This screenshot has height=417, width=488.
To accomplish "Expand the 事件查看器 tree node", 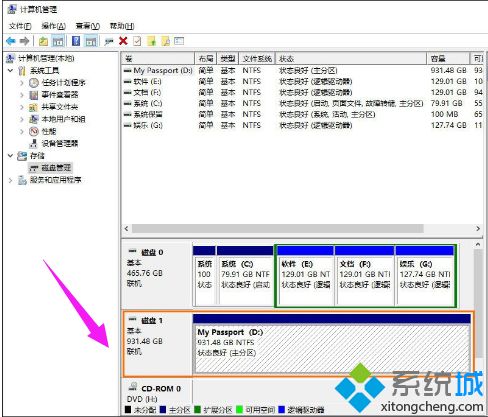I will point(22,95).
